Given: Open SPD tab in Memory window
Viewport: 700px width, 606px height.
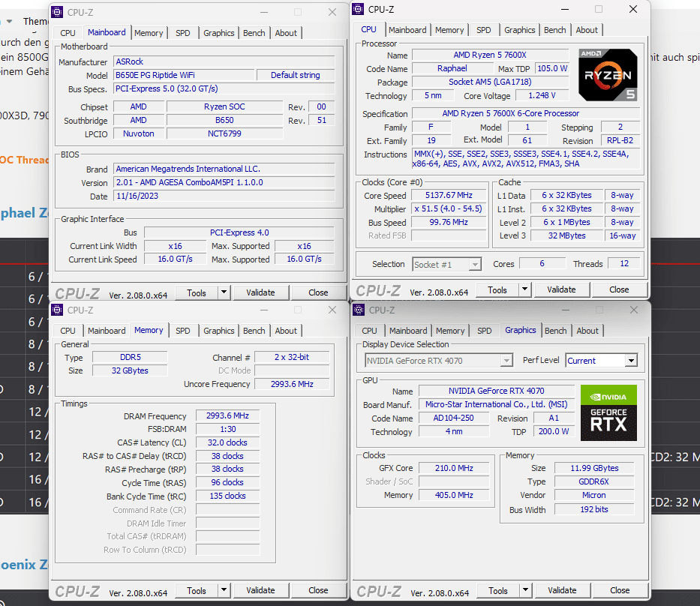Looking at the screenshot, I should [x=182, y=331].
